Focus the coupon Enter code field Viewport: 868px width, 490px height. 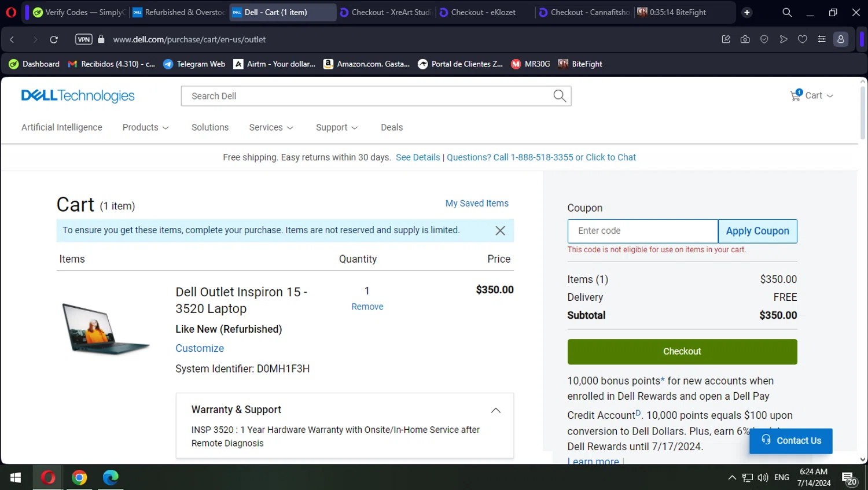(643, 231)
